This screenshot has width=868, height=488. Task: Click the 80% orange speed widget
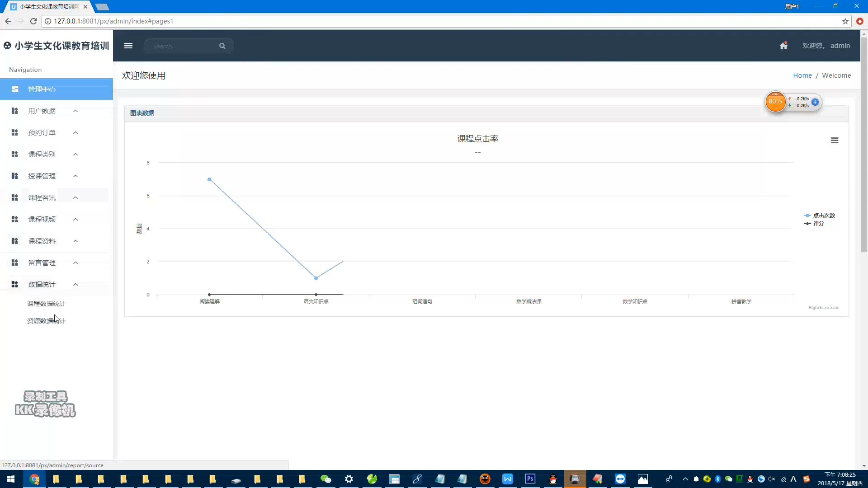tap(775, 102)
